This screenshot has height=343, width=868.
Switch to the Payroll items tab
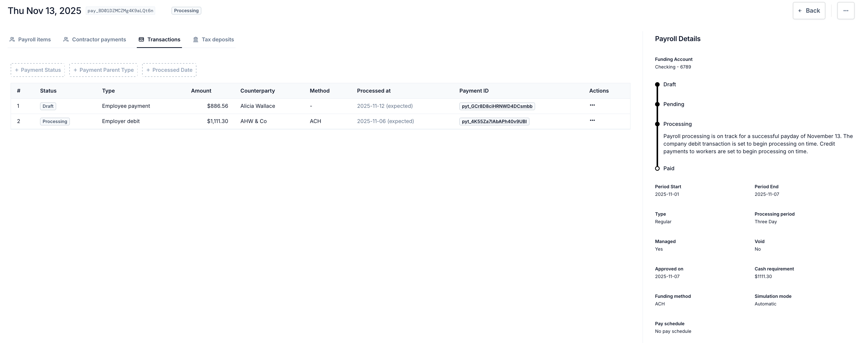(x=34, y=39)
